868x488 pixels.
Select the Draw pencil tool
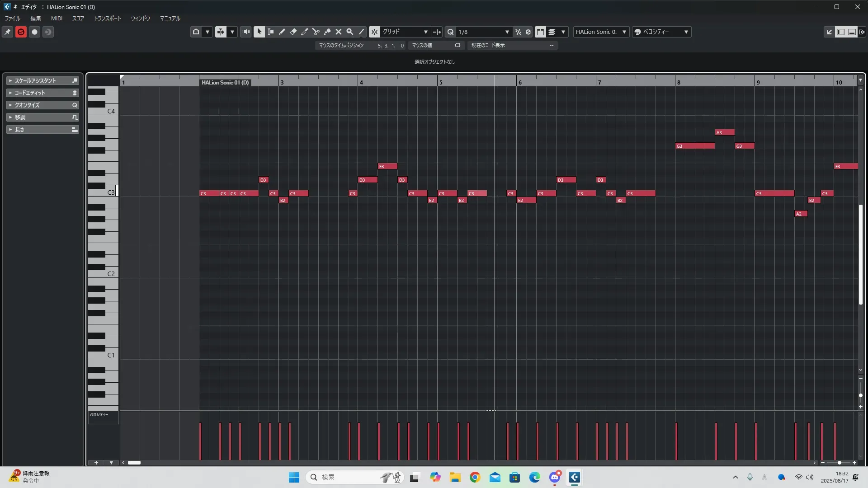click(282, 32)
